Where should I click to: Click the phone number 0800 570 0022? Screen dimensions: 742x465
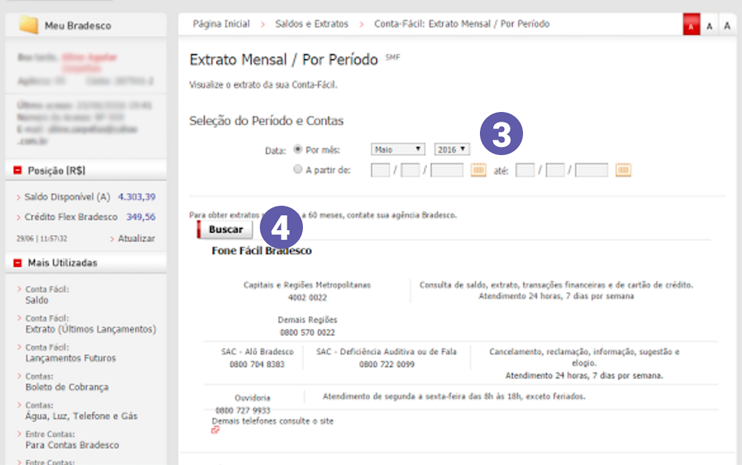(x=307, y=333)
